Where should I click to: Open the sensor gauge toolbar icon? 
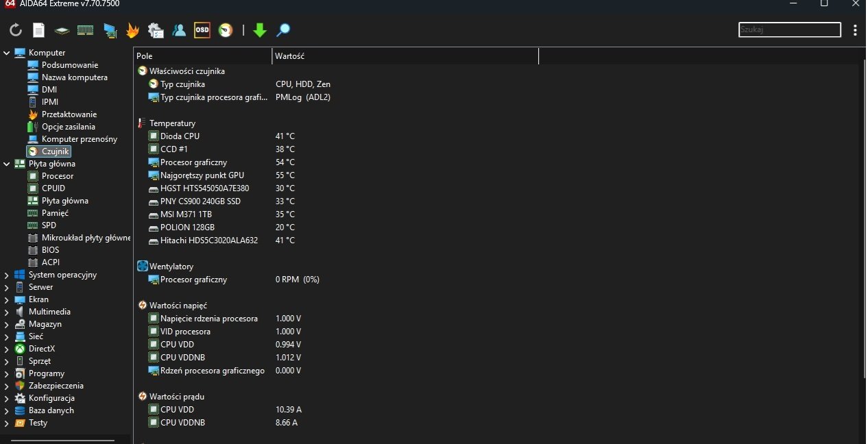pos(226,30)
